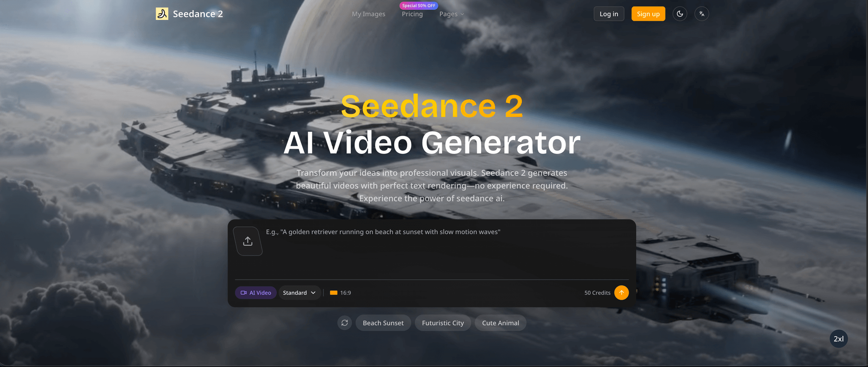This screenshot has height=367, width=868.
Task: Choose the Beach Sunset suggestion
Action: [x=383, y=323]
